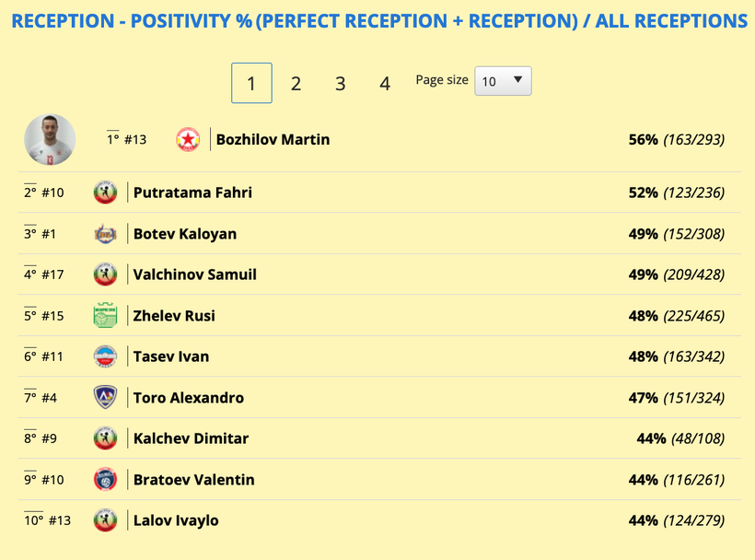The image size is (755, 560).
Task: Click the team emblem beside Tasev Ivan
Action: coord(105,356)
